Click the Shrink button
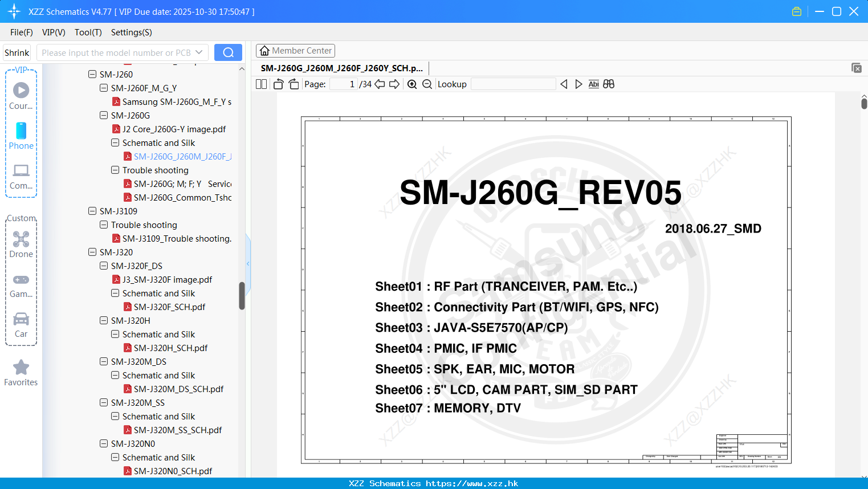 pyautogui.click(x=17, y=52)
